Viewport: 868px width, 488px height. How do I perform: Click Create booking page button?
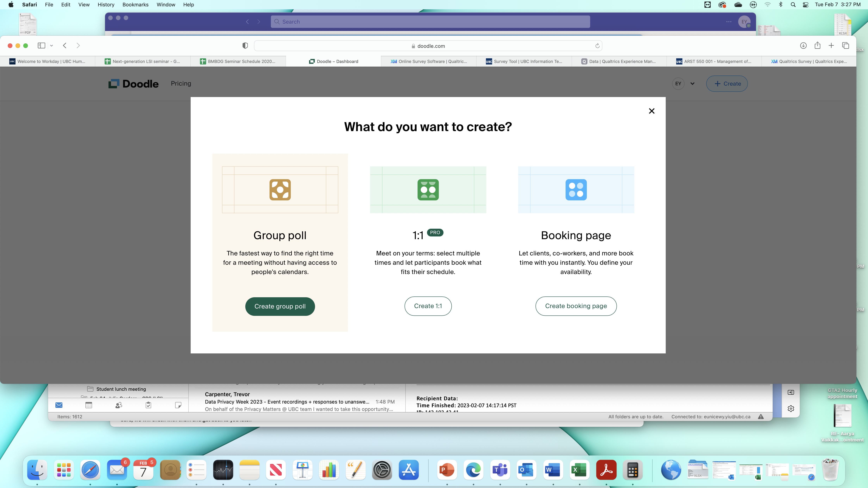[576, 306]
